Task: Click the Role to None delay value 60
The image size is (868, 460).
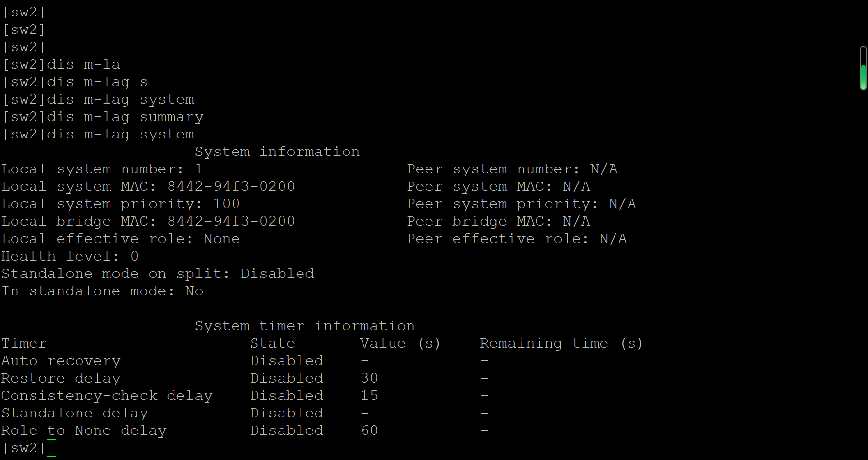Action: [x=369, y=430]
